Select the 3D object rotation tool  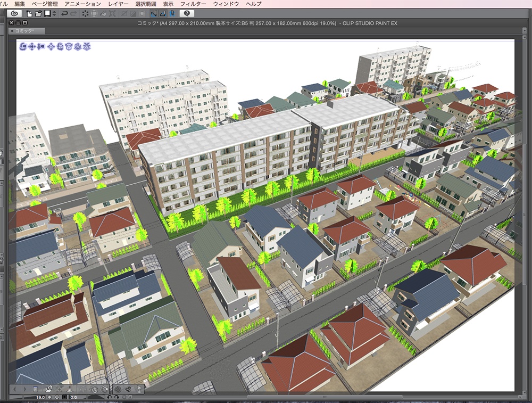61,47
